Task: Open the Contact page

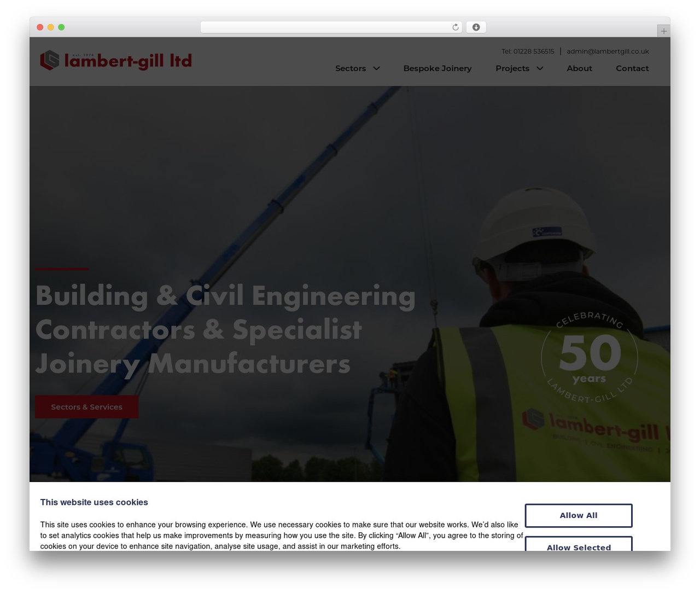Action: pos(632,68)
